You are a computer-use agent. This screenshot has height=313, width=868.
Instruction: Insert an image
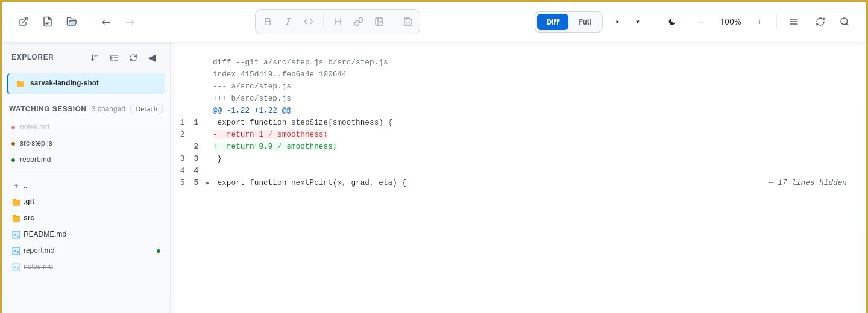coord(379,22)
